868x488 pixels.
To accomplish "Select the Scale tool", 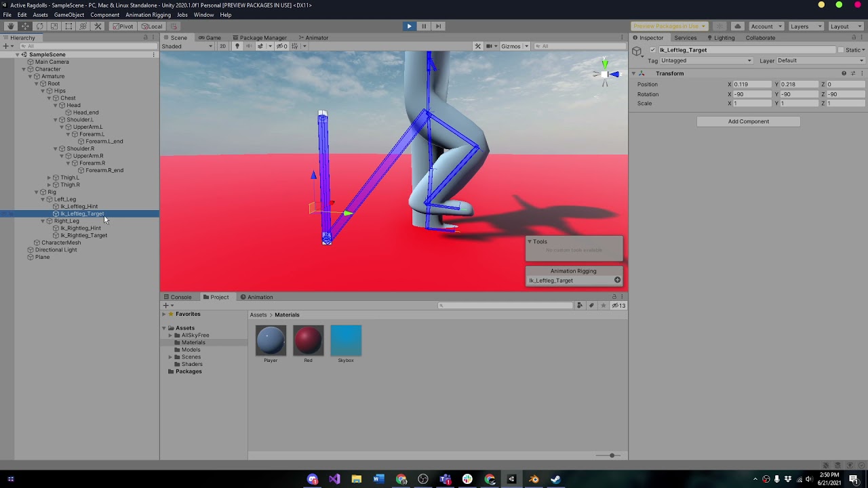I will [54, 26].
